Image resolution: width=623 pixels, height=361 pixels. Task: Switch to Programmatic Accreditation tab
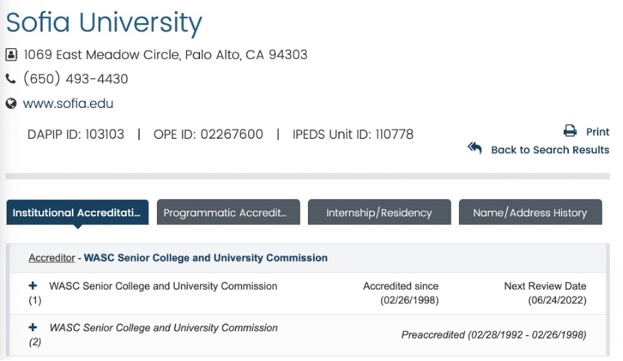tap(228, 212)
